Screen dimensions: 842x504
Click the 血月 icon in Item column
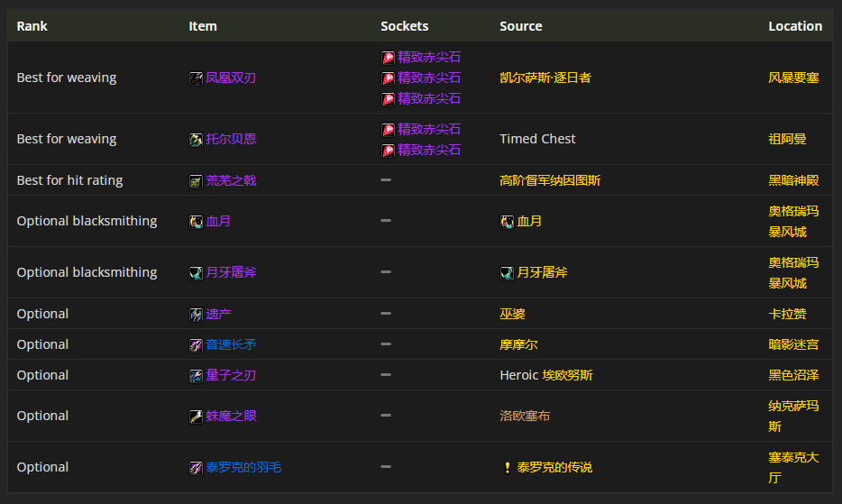pos(196,222)
